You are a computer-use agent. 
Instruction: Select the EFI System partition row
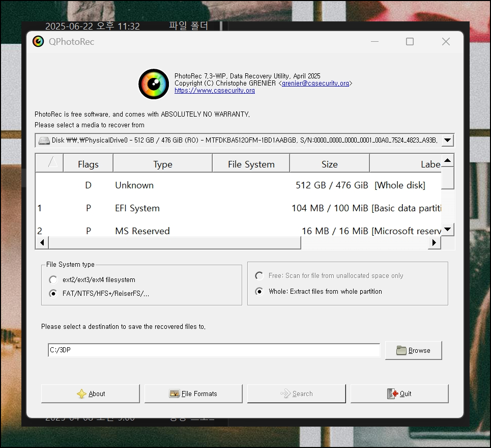(x=238, y=208)
